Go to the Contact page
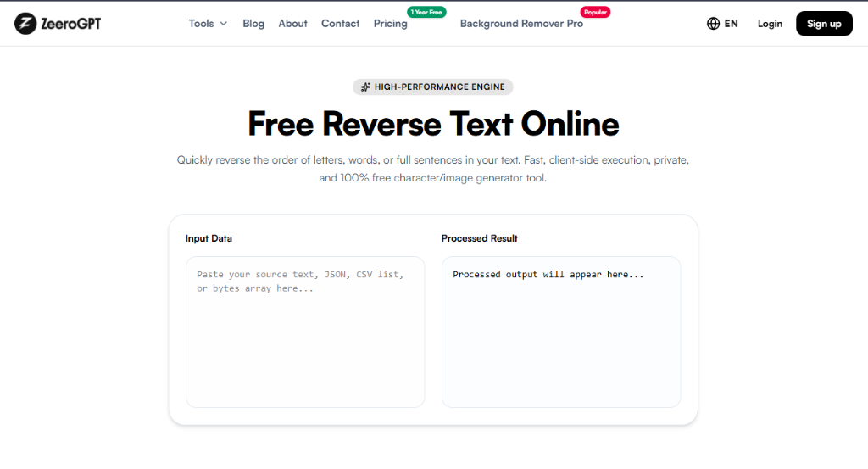 341,23
